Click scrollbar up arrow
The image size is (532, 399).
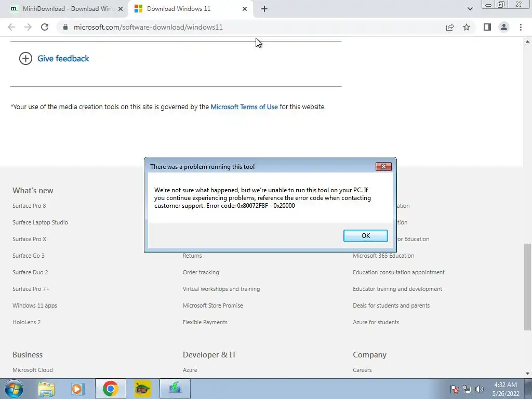[x=527, y=42]
